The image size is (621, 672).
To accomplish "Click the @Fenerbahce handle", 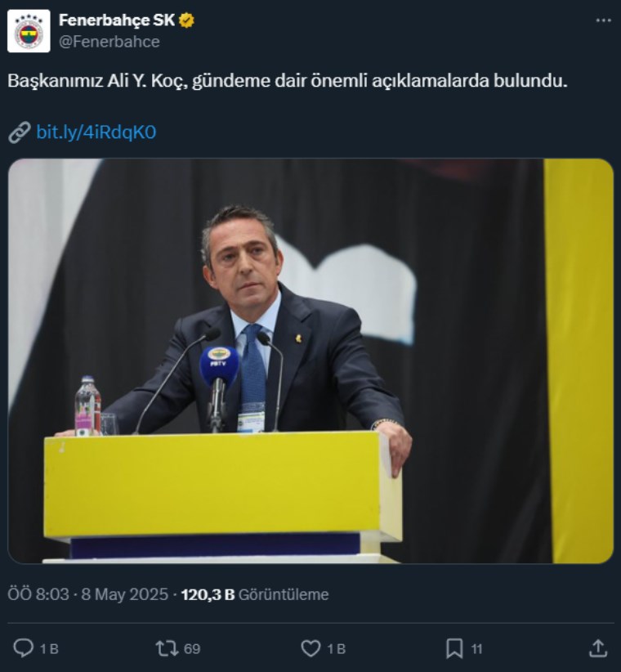I will pyautogui.click(x=109, y=42).
